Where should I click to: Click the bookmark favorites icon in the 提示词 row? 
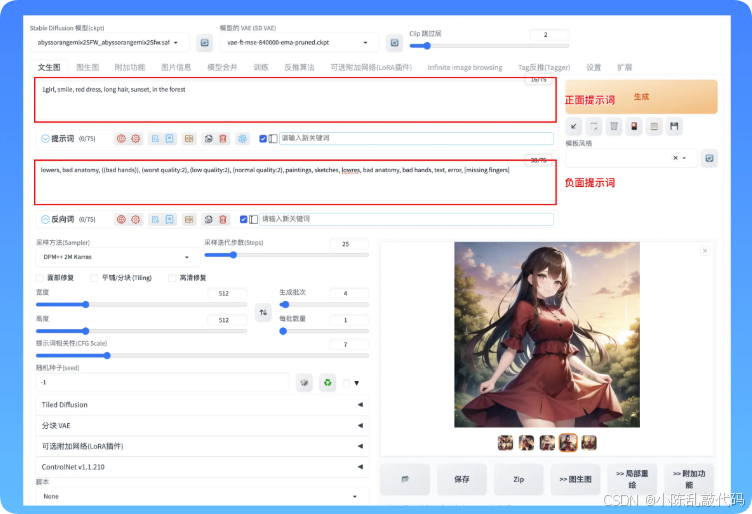[x=169, y=139]
